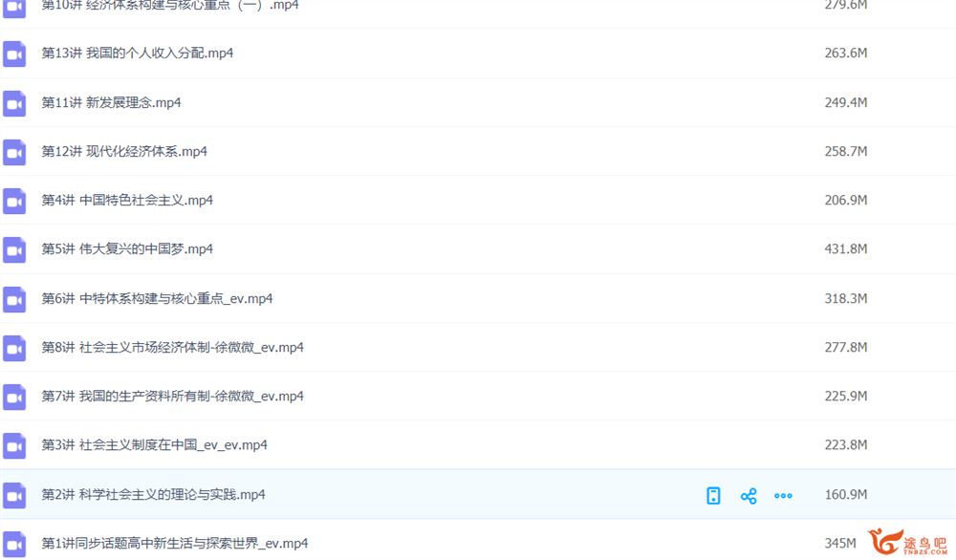
Task: Click share icon on 第2讲 row
Action: click(749, 495)
